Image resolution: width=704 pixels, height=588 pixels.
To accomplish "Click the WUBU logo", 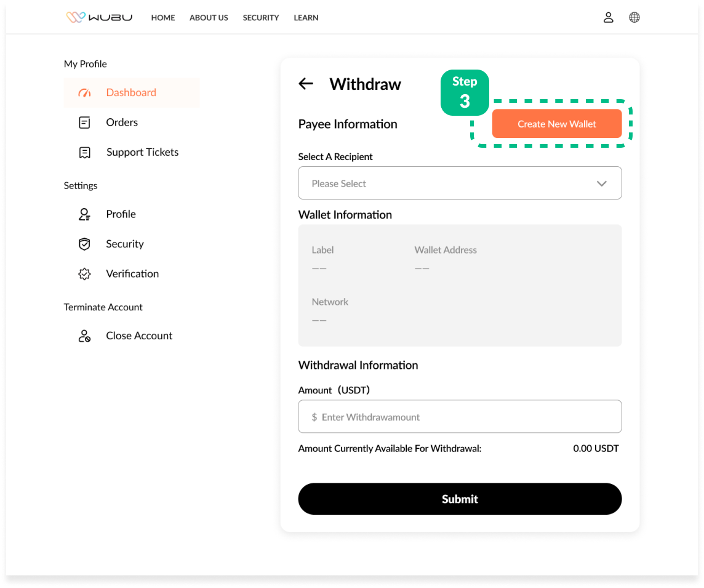I will [x=99, y=17].
